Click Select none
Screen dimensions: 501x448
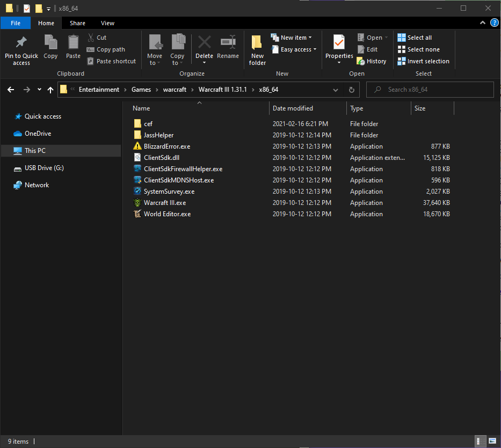pos(418,49)
